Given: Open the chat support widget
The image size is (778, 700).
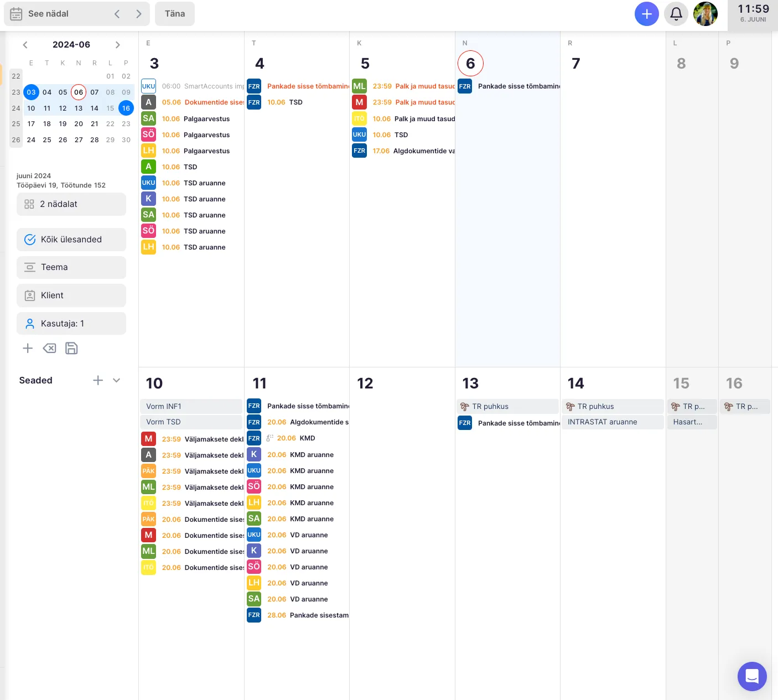Looking at the screenshot, I should click(751, 676).
